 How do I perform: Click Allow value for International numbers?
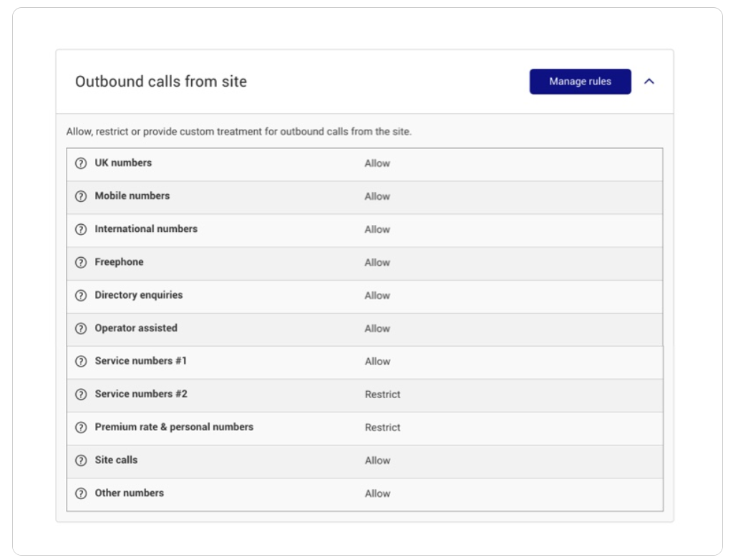coord(377,229)
